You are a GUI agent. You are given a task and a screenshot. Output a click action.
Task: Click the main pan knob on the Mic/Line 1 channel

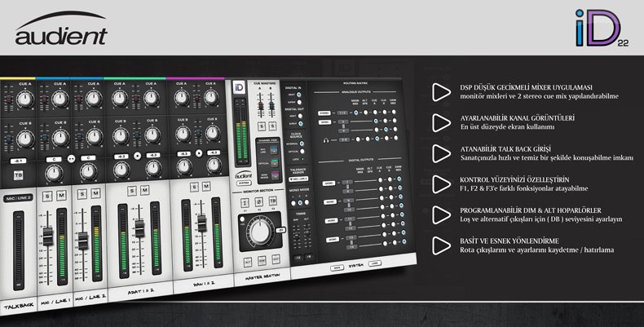pos(53,173)
